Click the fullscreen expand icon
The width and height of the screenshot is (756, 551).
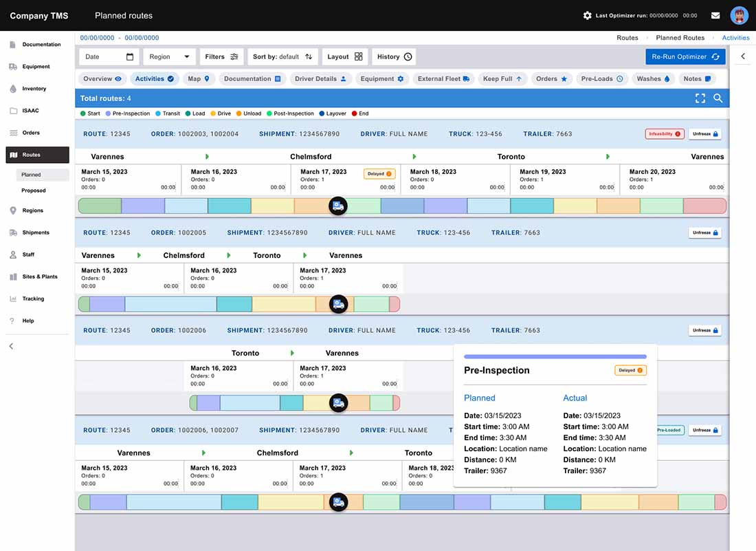[x=700, y=98]
